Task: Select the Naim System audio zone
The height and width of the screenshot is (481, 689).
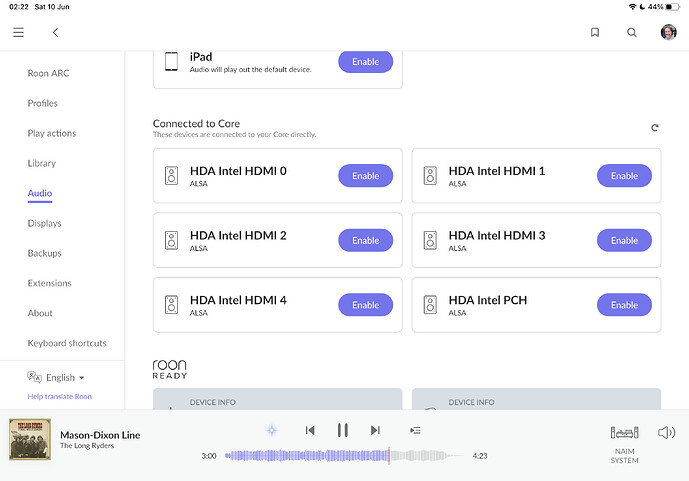Action: [624, 441]
